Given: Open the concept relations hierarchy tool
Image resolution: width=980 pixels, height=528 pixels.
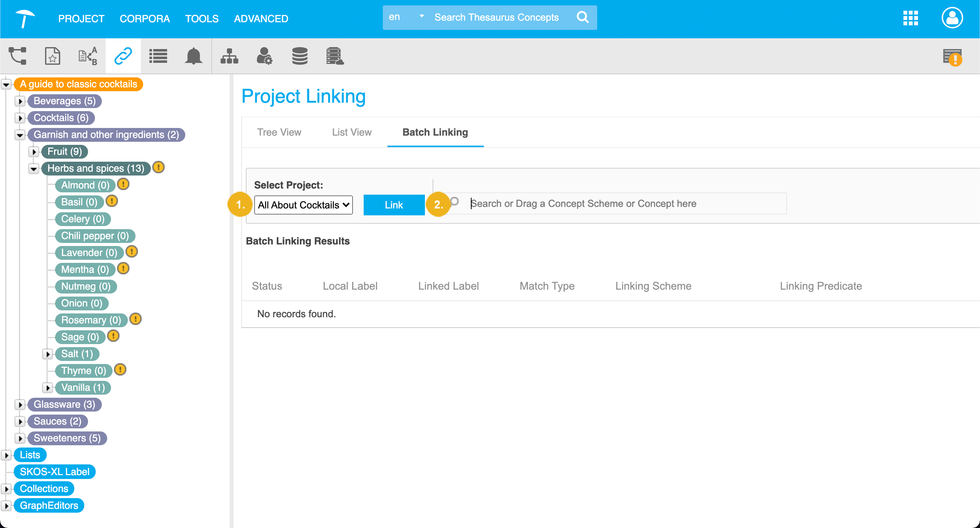Looking at the screenshot, I should 18,56.
